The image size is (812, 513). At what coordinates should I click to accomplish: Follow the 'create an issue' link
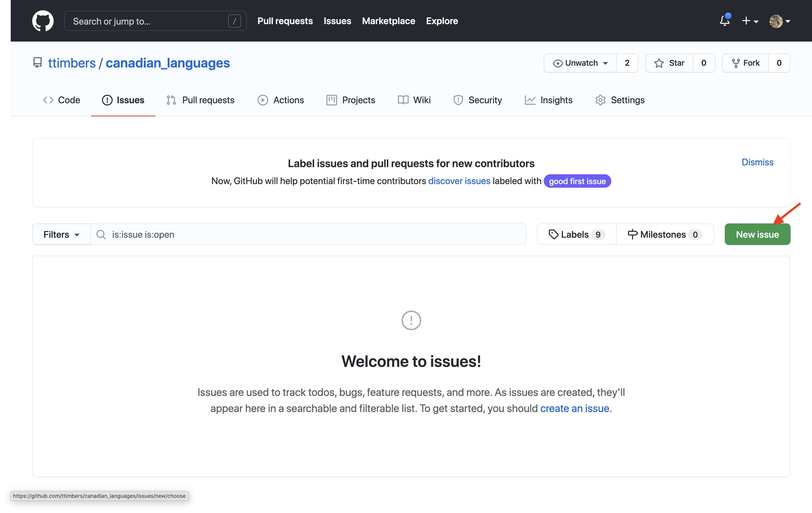pyautogui.click(x=575, y=408)
